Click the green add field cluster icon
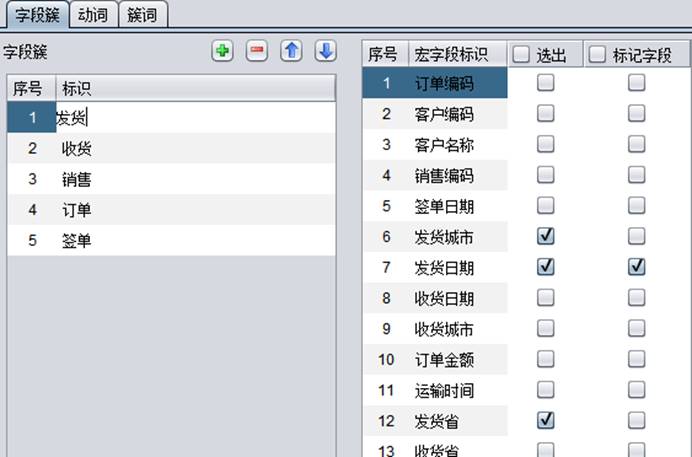Image resolution: width=692 pixels, height=457 pixels. (222, 51)
